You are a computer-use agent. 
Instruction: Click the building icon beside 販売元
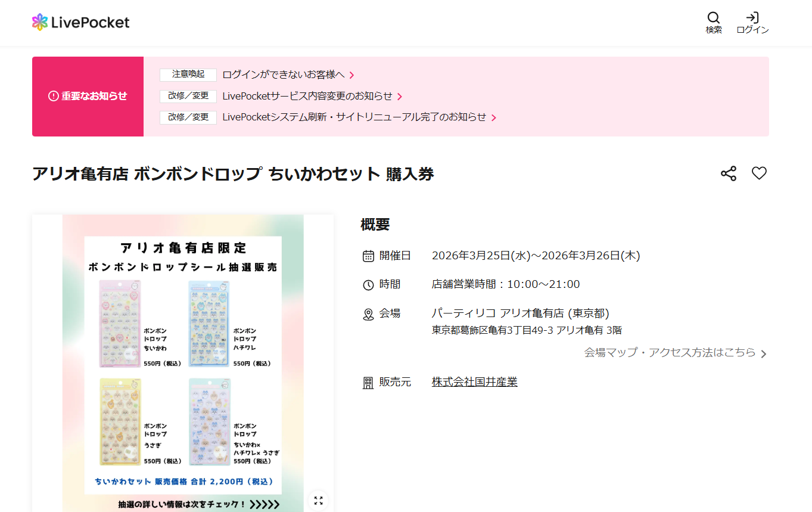[369, 382]
